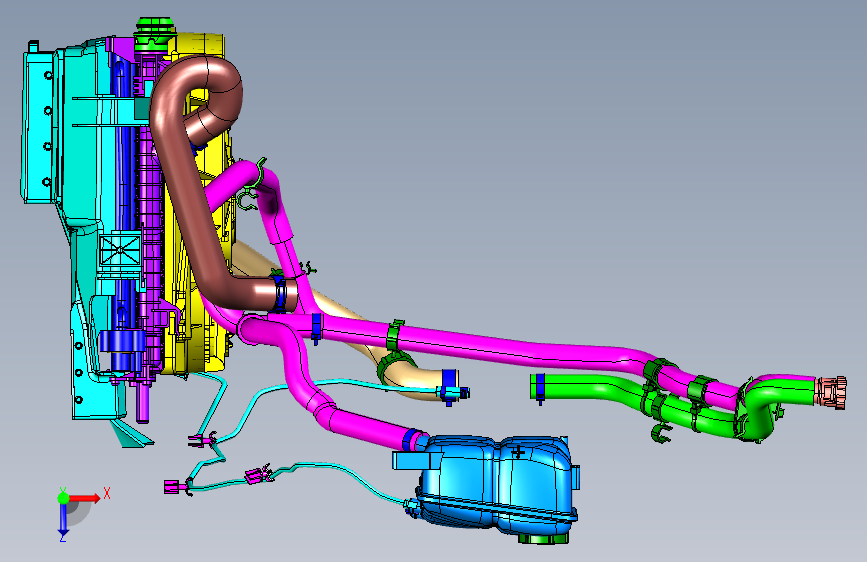Viewport: 867px width, 562px height.
Task: Click the green Y origin dot on triad
Action: tap(63, 498)
